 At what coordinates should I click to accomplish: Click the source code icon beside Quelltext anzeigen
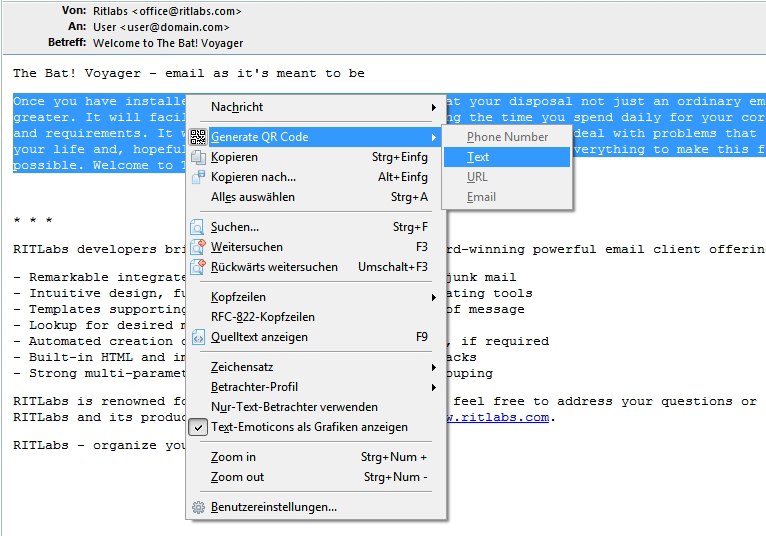[198, 337]
